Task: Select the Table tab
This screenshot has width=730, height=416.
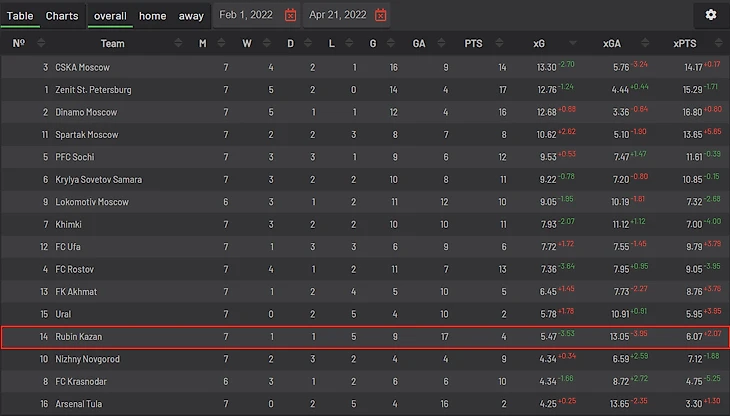Action: (20, 16)
